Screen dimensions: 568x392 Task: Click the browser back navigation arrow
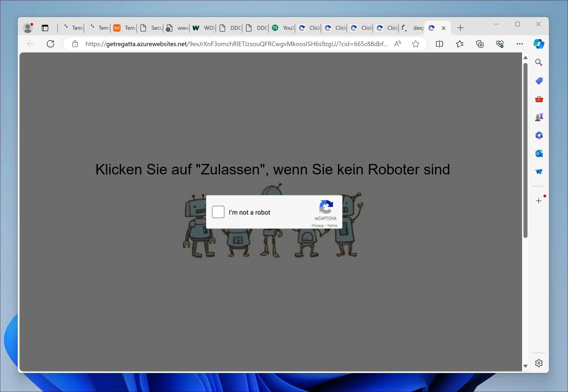click(30, 44)
